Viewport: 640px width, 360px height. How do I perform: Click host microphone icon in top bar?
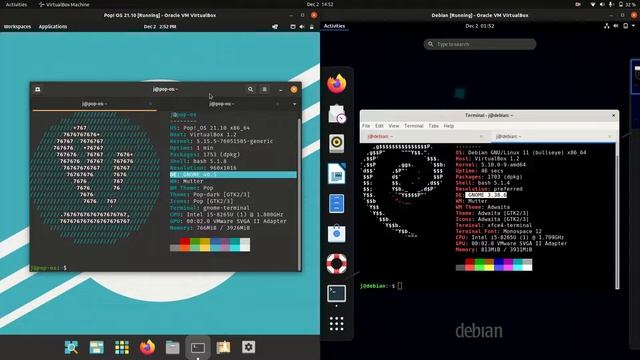[611, 4]
